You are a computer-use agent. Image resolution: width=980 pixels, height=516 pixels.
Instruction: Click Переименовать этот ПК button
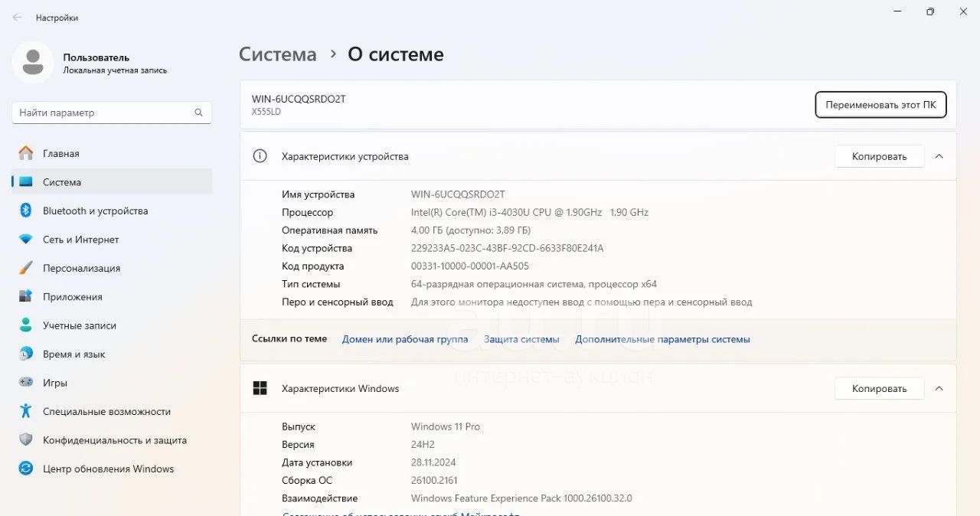point(880,105)
